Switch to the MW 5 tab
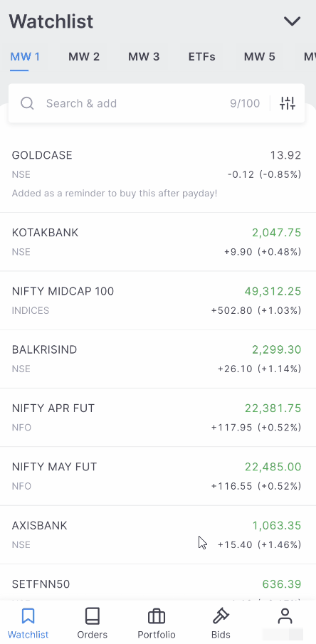 point(259,57)
